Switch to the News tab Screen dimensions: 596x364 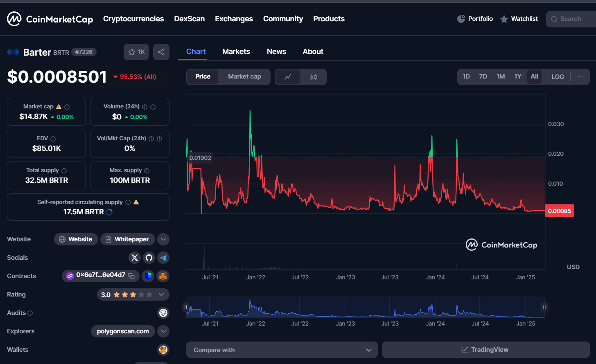(x=276, y=52)
